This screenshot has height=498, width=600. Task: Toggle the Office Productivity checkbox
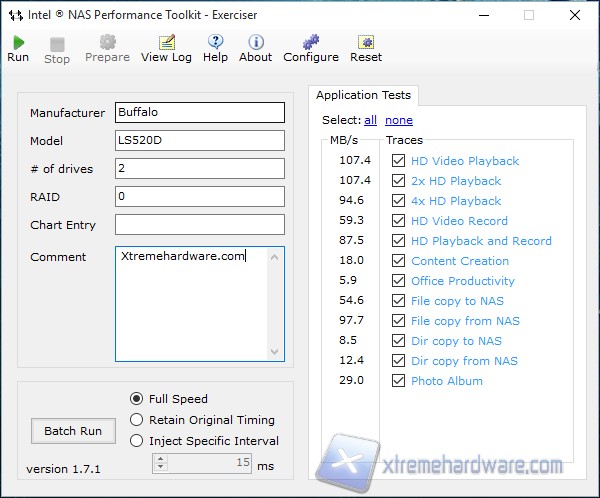click(x=399, y=281)
